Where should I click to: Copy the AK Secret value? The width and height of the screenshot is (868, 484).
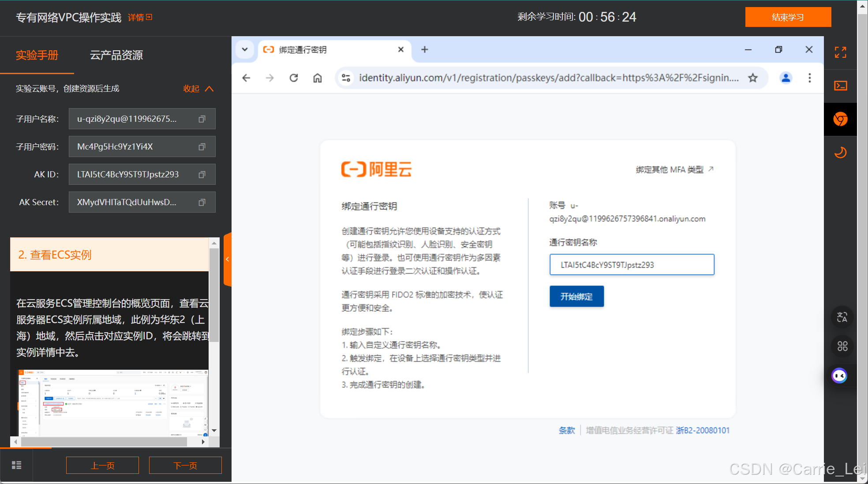[202, 203]
